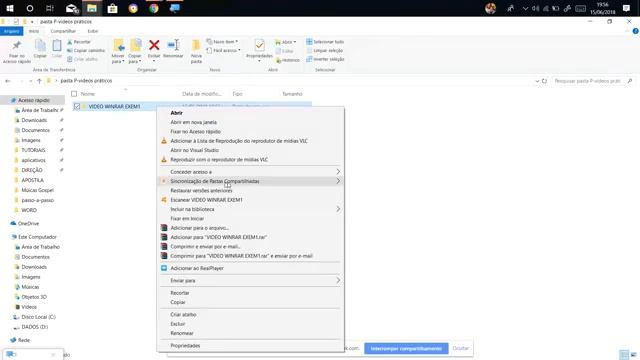Click the back navigation arrow
Viewport: 640px width, 360px height.
(x=8, y=81)
